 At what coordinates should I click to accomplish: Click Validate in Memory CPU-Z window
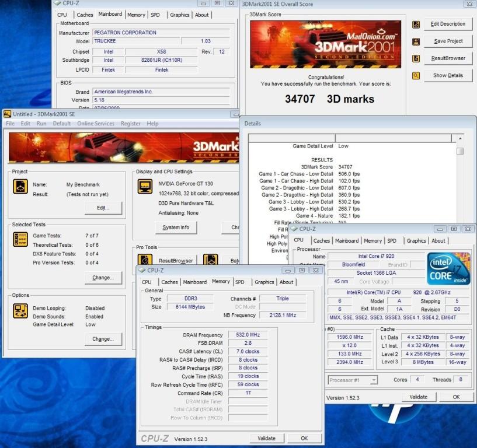[266, 438]
